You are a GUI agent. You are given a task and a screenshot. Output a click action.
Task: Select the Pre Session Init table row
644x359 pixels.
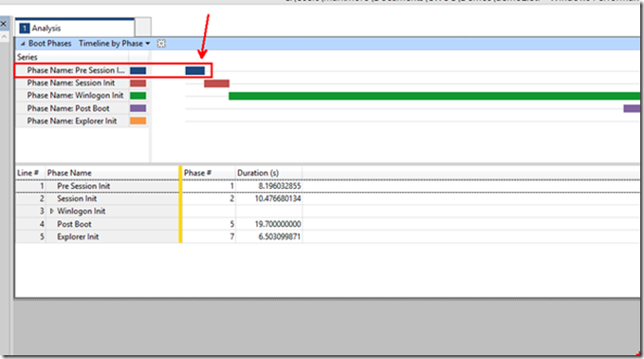click(x=327, y=186)
